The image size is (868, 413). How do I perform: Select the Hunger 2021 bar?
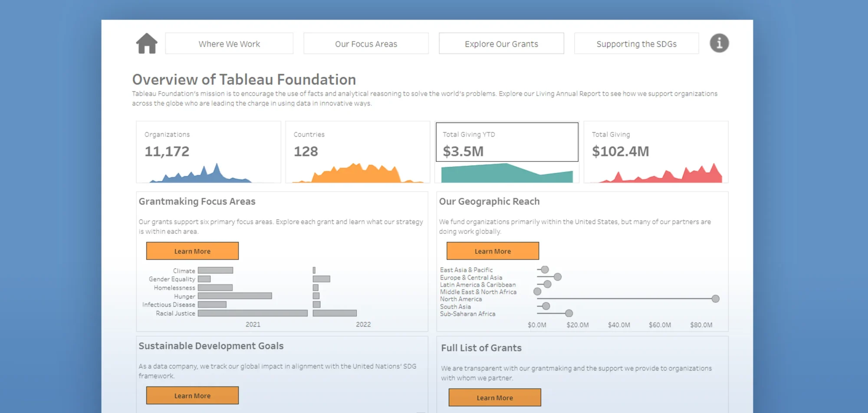[x=235, y=296]
